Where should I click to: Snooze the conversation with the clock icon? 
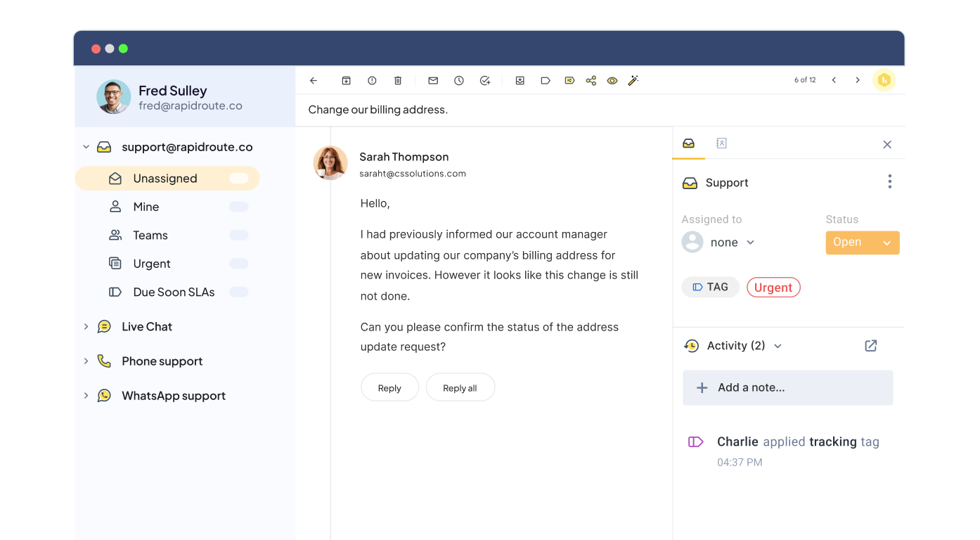458,80
